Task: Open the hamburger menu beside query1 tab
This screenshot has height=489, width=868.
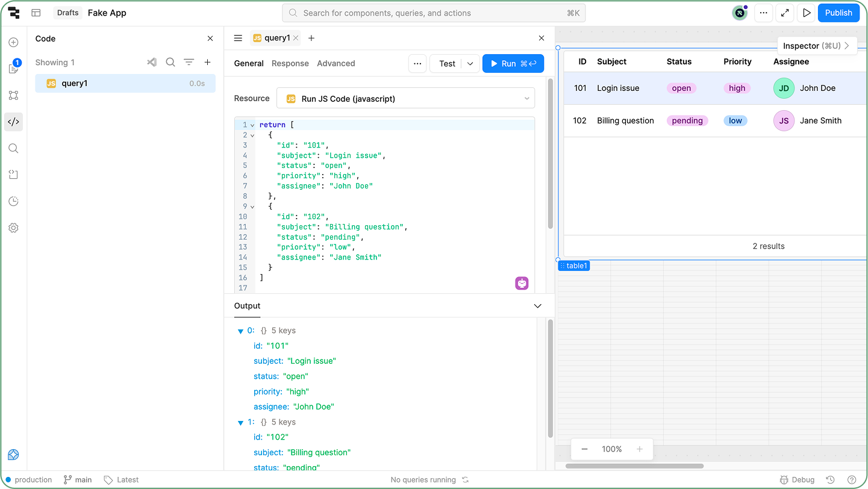Action: [x=238, y=38]
